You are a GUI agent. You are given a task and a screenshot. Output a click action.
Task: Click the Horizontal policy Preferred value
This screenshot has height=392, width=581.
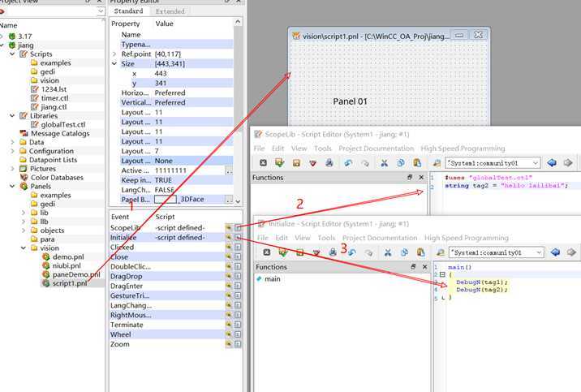point(170,93)
